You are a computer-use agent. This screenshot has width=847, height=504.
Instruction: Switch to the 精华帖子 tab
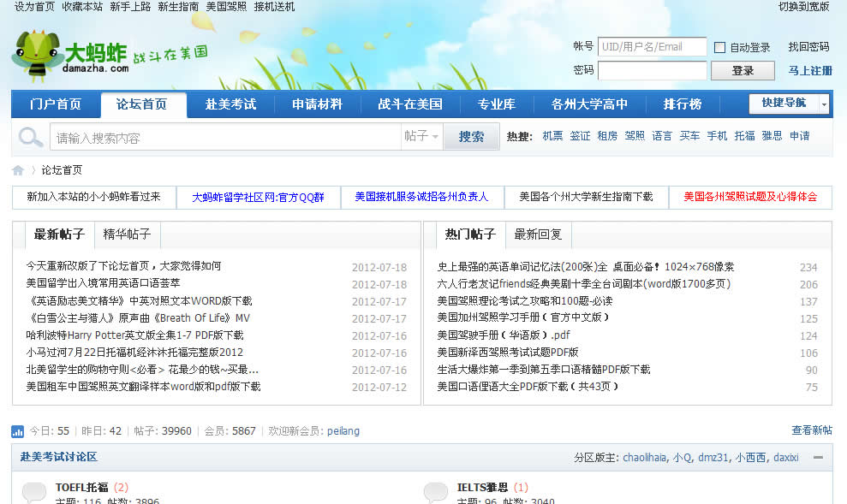(x=127, y=234)
